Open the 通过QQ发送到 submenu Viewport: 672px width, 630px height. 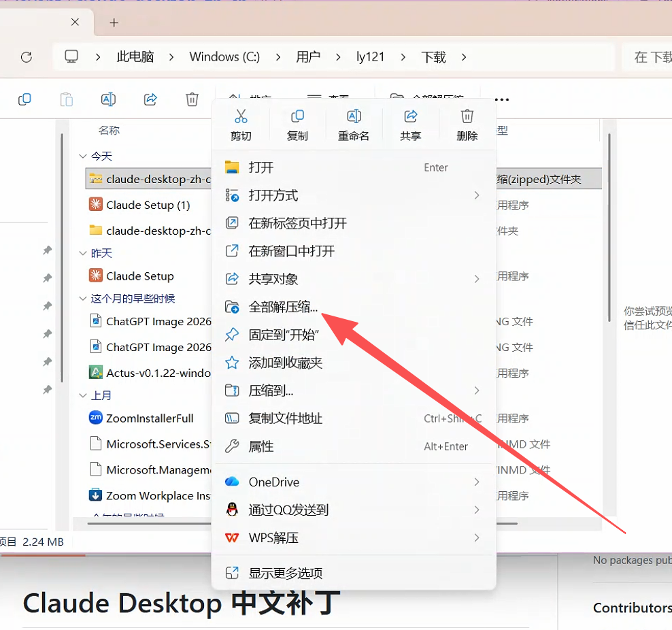coord(354,510)
